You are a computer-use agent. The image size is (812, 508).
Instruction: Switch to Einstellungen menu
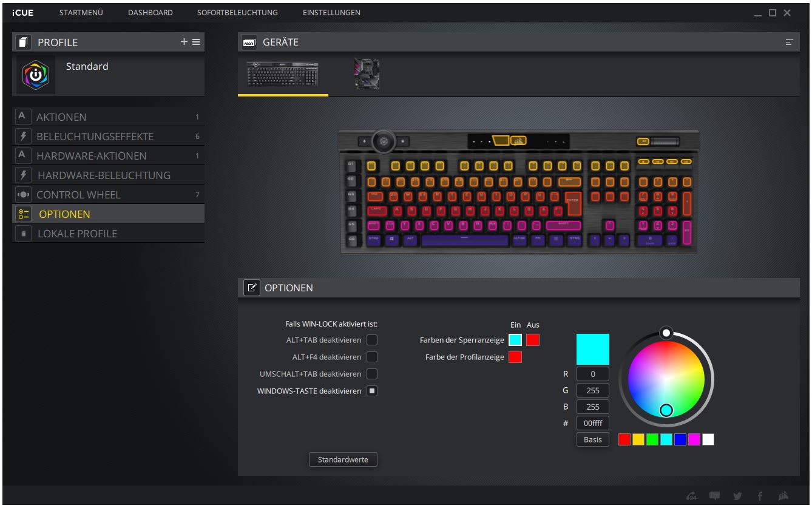pyautogui.click(x=331, y=13)
